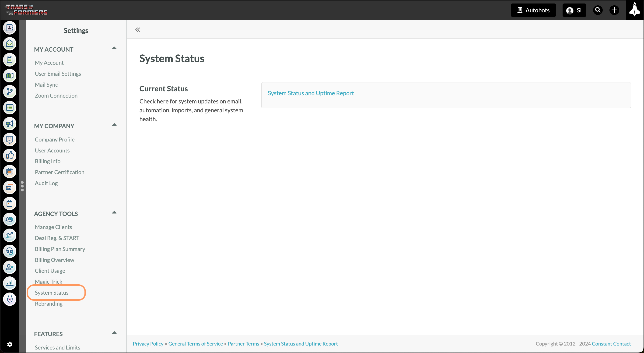Open the bulleted list icon
Image resolution: width=644 pixels, height=353 pixels.
coord(10,108)
